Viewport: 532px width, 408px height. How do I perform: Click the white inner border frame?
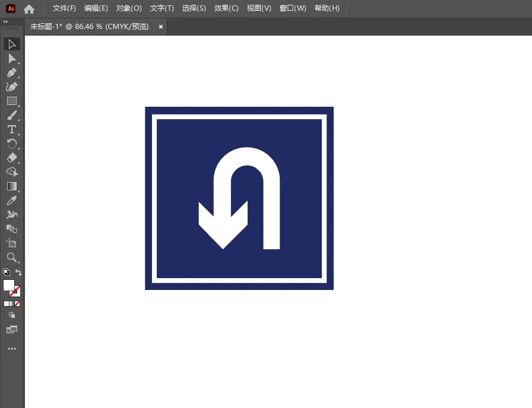coord(239,117)
